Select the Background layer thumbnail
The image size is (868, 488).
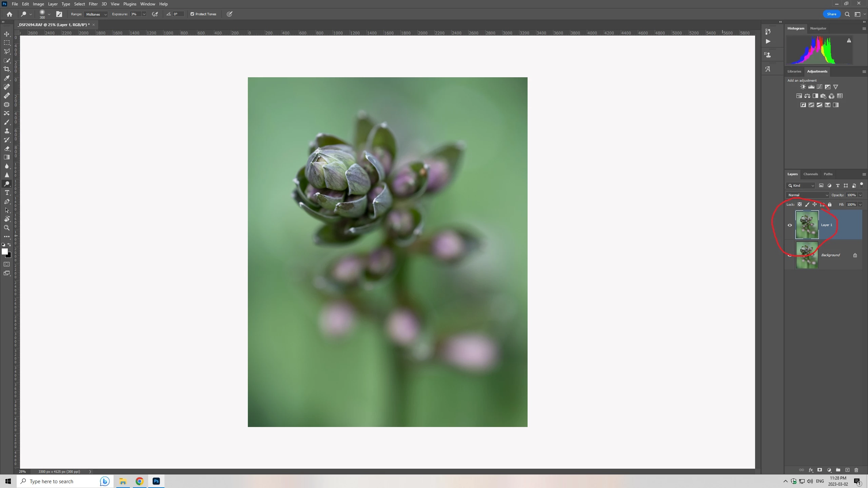click(807, 255)
